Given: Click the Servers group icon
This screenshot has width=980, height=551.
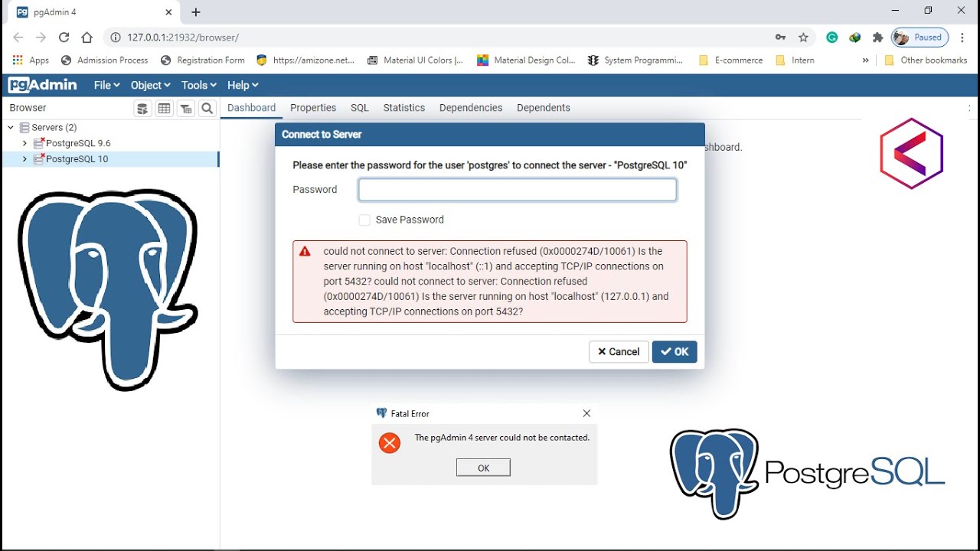Looking at the screenshot, I should (24, 128).
